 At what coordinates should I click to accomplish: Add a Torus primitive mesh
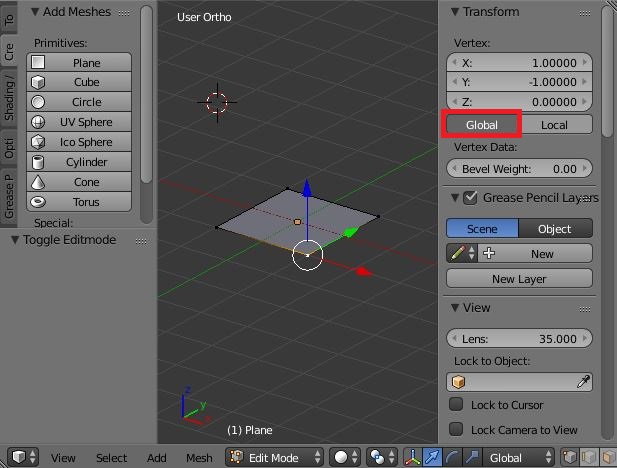(x=79, y=202)
